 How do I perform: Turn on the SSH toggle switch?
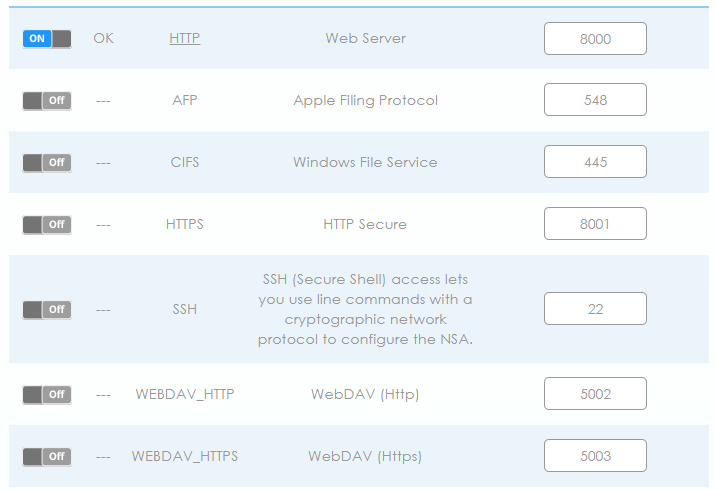pyautogui.click(x=47, y=310)
